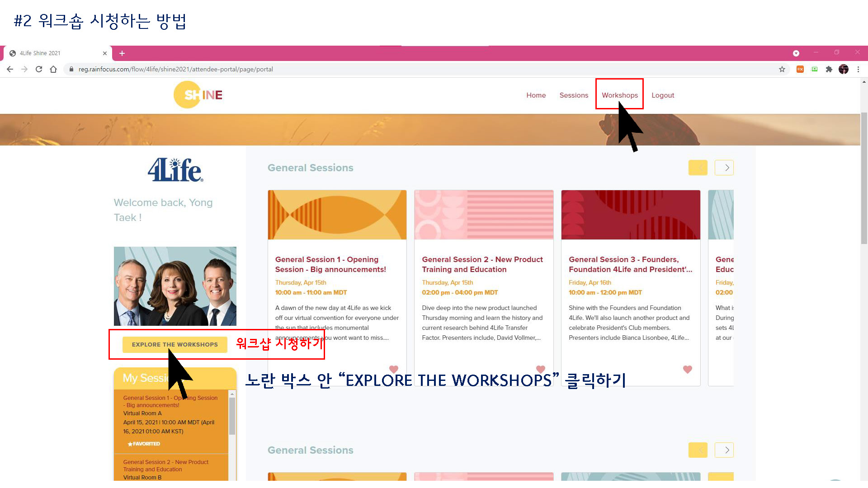Click the browser address bar URL

tap(175, 69)
